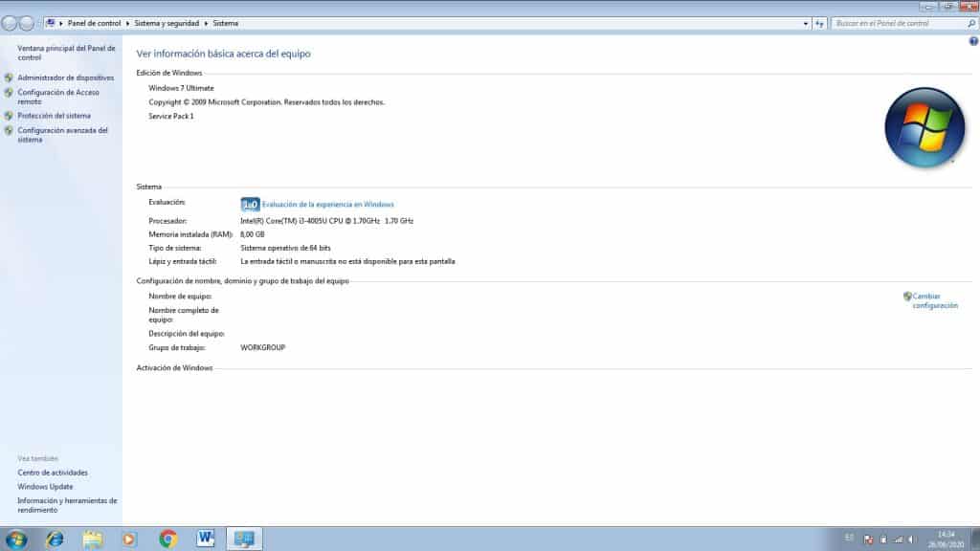The height and width of the screenshot is (551, 980).
Task: Open Evaluación de la experiencia en Windows
Action: coord(327,205)
